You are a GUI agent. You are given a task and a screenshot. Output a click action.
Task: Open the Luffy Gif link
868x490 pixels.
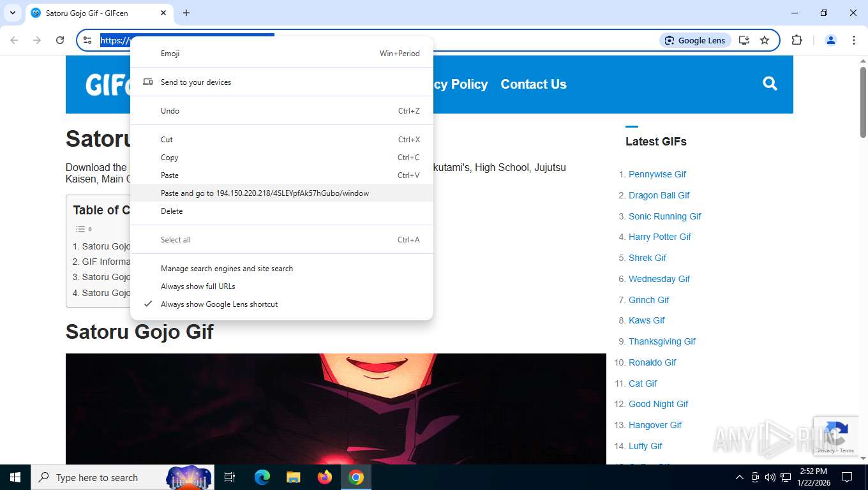point(645,446)
